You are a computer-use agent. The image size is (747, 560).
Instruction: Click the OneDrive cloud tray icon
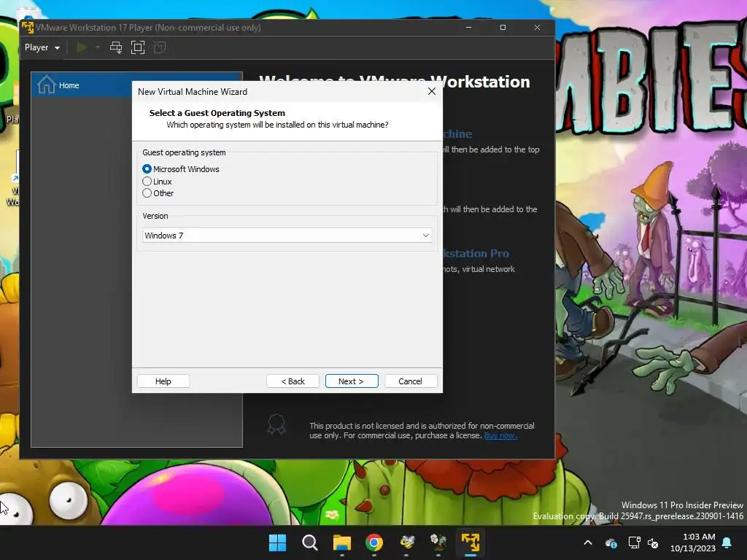pos(611,542)
